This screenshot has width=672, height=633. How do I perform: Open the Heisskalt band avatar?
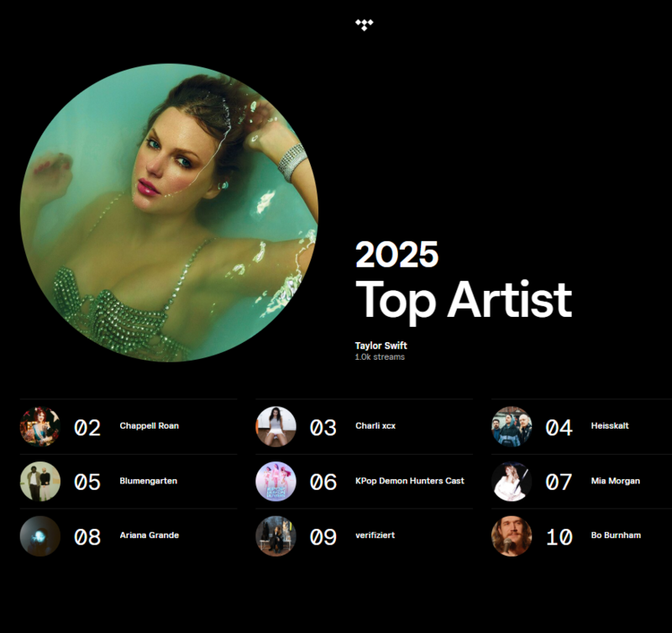click(510, 426)
